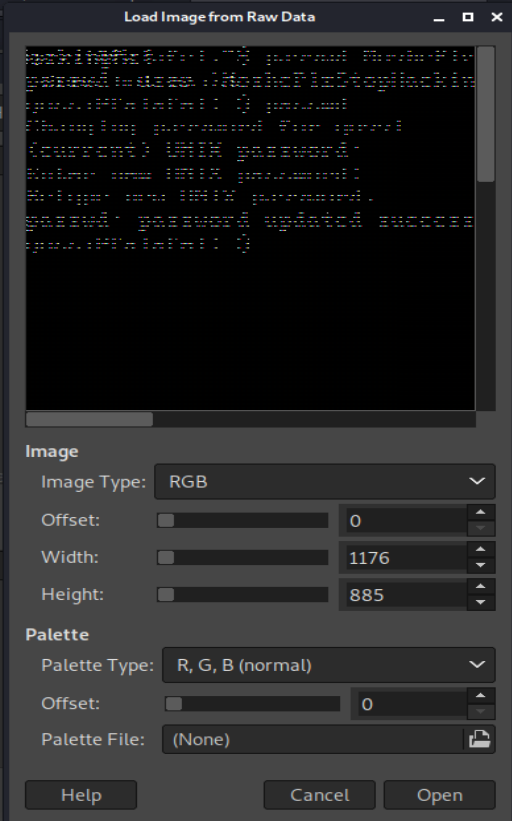Adjust the Palette Offset slider

click(x=252, y=704)
